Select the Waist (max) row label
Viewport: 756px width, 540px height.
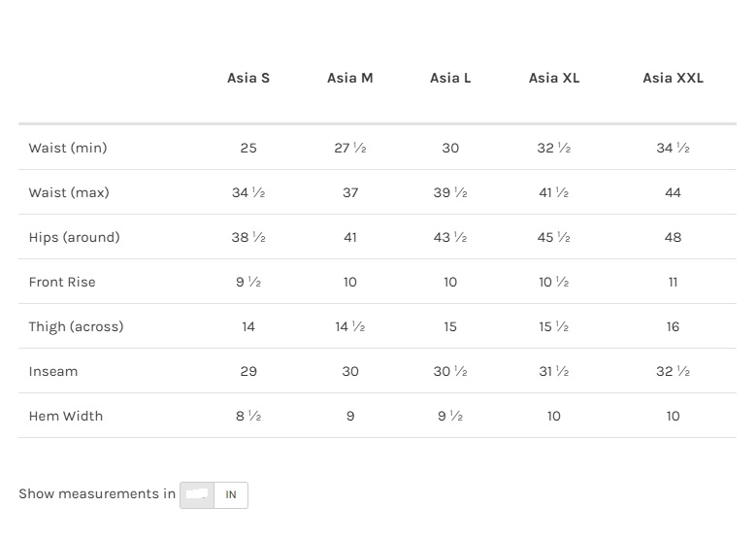click(x=69, y=192)
